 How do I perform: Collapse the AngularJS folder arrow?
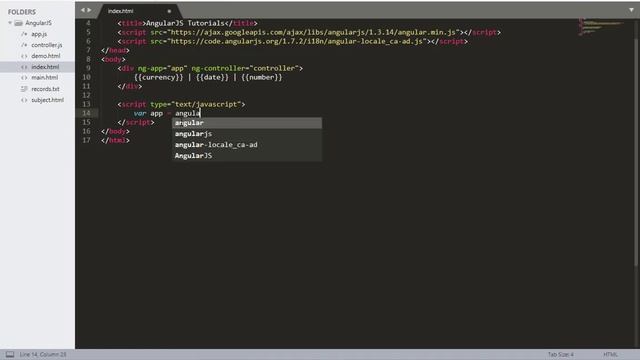tap(10, 23)
